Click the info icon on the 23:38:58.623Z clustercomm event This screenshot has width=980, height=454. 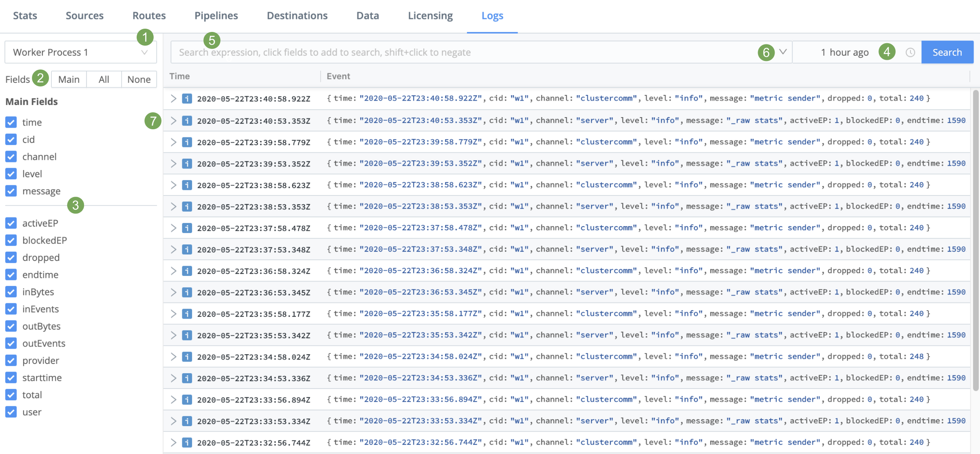click(x=187, y=185)
